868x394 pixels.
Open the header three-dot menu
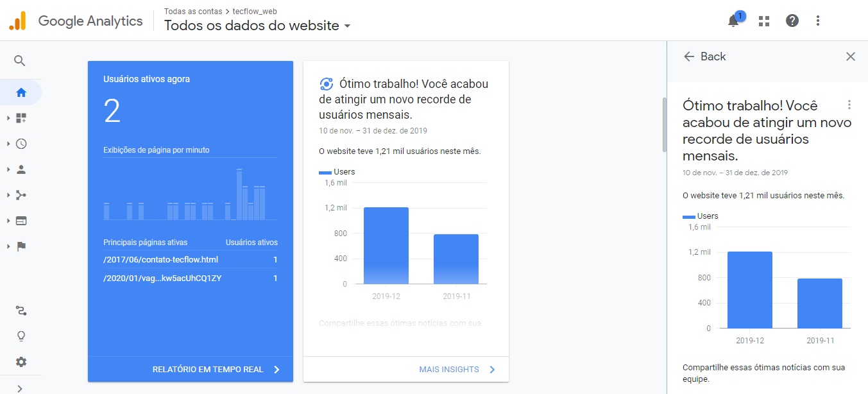(818, 21)
